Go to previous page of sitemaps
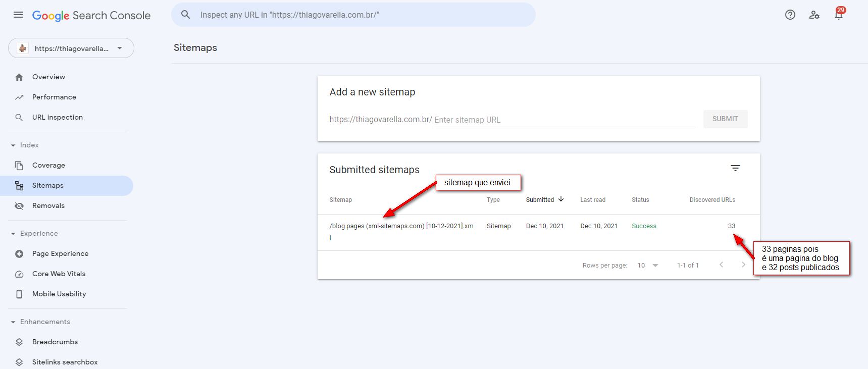Image resolution: width=868 pixels, height=369 pixels. (x=721, y=265)
